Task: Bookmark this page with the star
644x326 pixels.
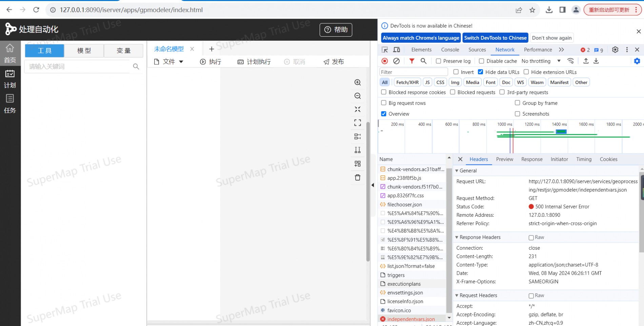Action: click(532, 10)
